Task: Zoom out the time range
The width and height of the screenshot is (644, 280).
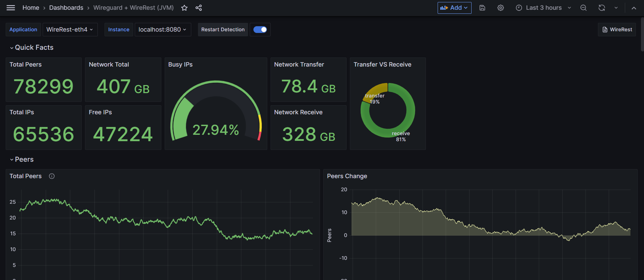Action: [x=583, y=8]
